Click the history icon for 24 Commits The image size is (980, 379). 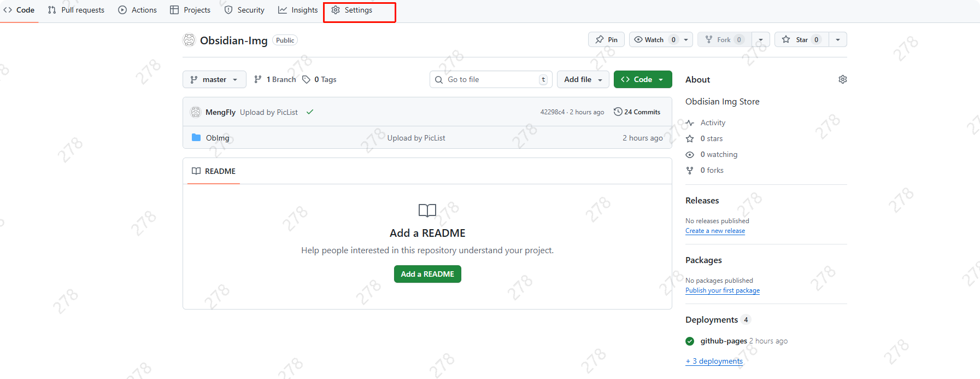[x=618, y=112]
